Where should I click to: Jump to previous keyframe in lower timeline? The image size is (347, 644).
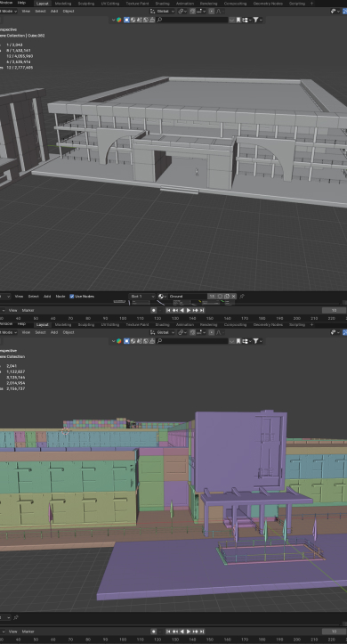click(175, 632)
